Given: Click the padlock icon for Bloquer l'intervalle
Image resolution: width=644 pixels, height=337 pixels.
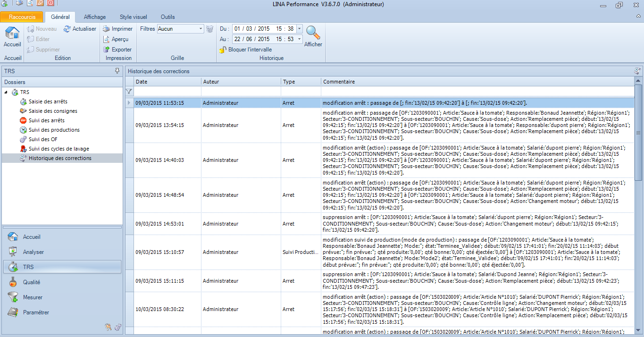Looking at the screenshot, I should 223,50.
